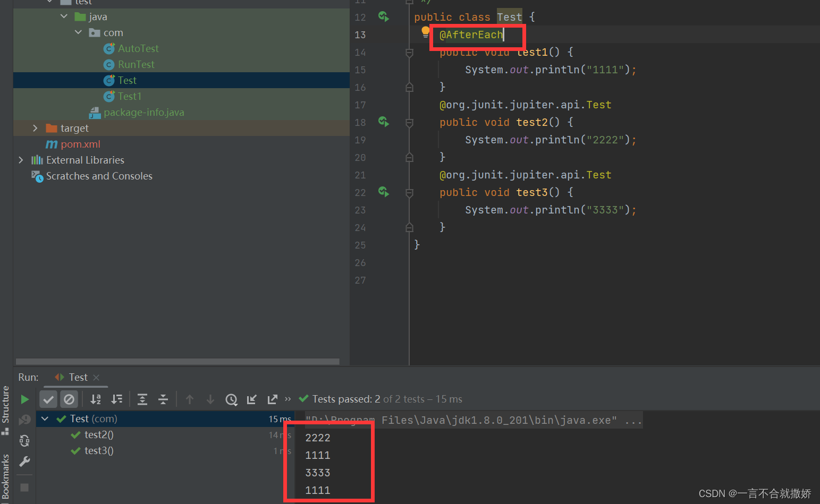Click the "3333" string literal
This screenshot has width=820, height=504.
click(605, 210)
